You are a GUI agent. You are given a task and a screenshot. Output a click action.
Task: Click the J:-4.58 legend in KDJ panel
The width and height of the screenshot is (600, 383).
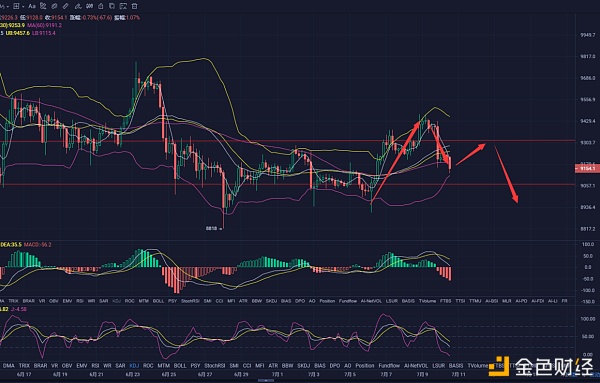pyautogui.click(x=19, y=309)
